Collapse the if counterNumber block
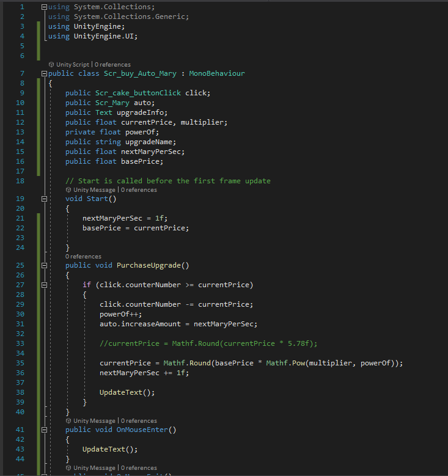Screen dimensions: 448x476 click(43, 285)
